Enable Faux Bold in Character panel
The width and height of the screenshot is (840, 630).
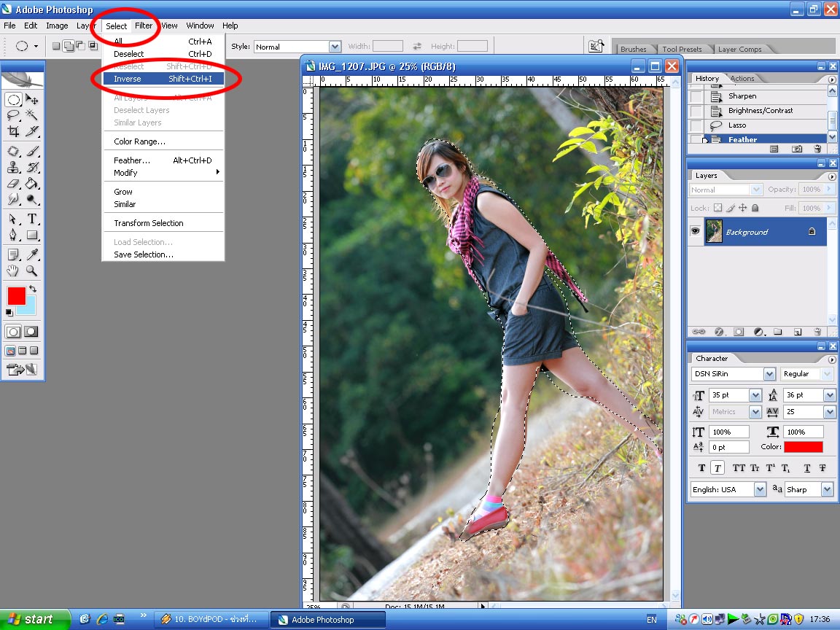click(x=701, y=467)
